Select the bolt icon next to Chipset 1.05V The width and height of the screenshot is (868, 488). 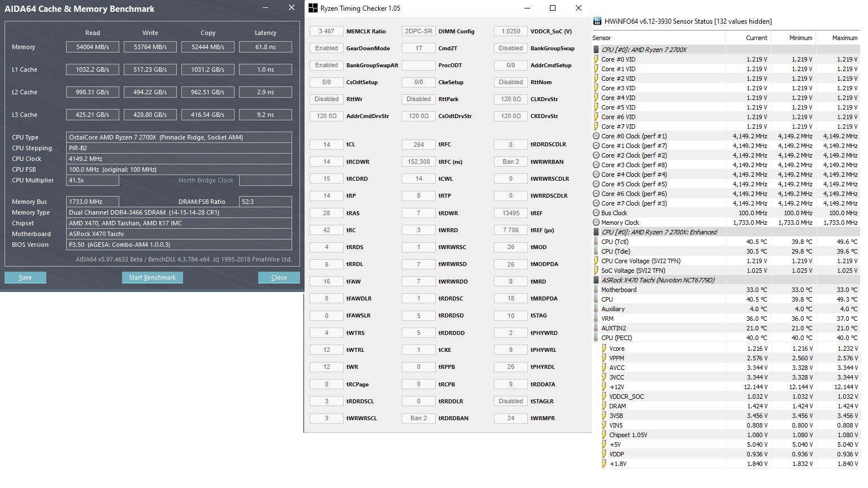coord(604,435)
